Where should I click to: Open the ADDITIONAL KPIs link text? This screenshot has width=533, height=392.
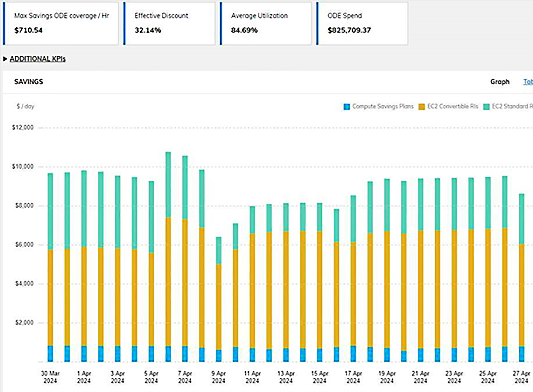[x=38, y=59]
